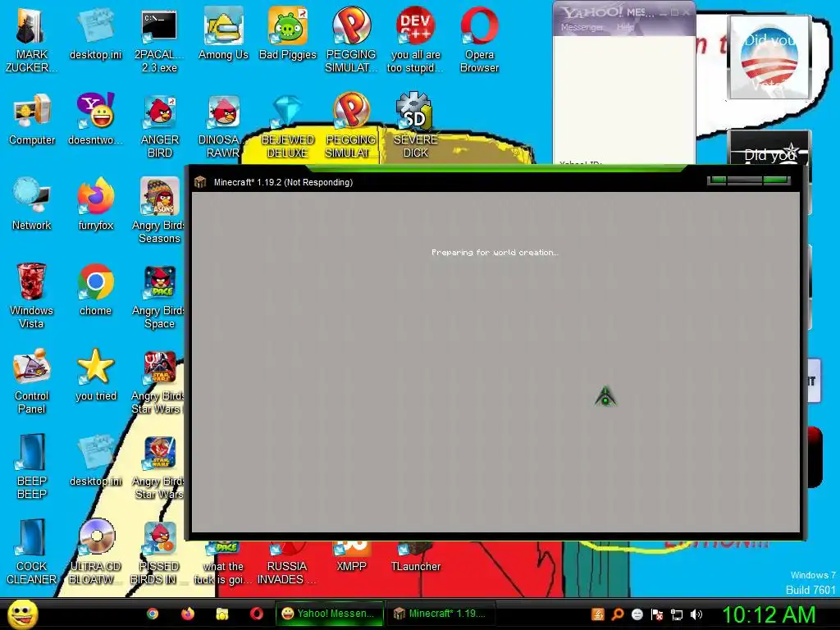This screenshot has height=630, width=840.
Task: Click Opera pinned taskbar icon
Action: pos(257,614)
